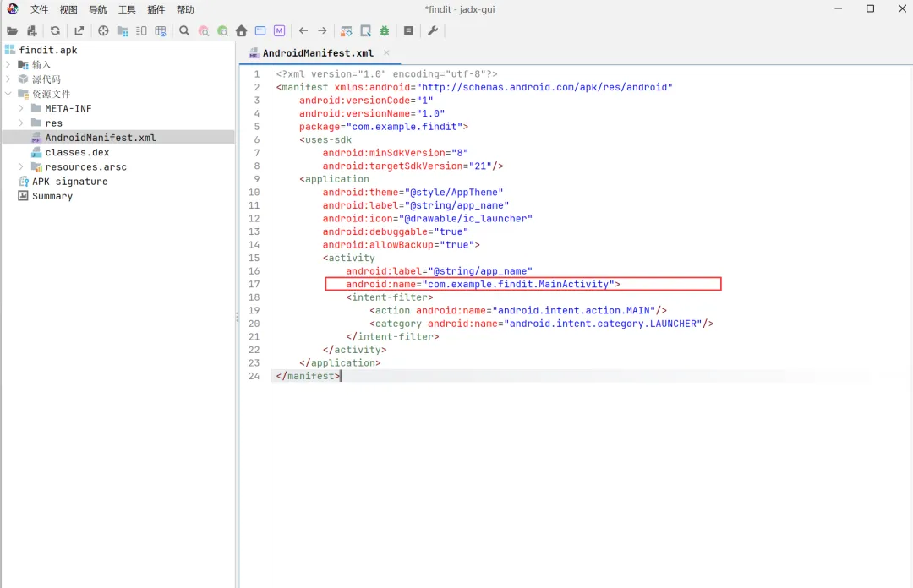Select AndroidManifest.xml in the tree

pyautogui.click(x=100, y=138)
